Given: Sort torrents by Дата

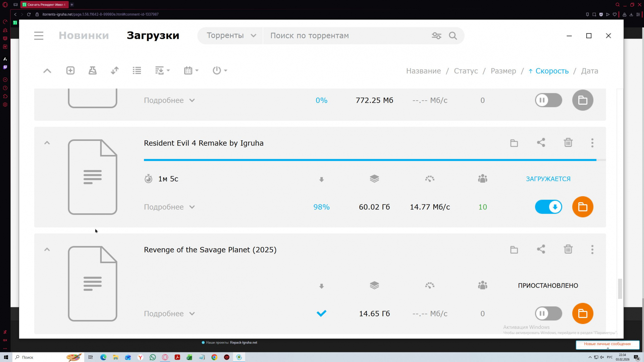Looking at the screenshot, I should coord(589,71).
